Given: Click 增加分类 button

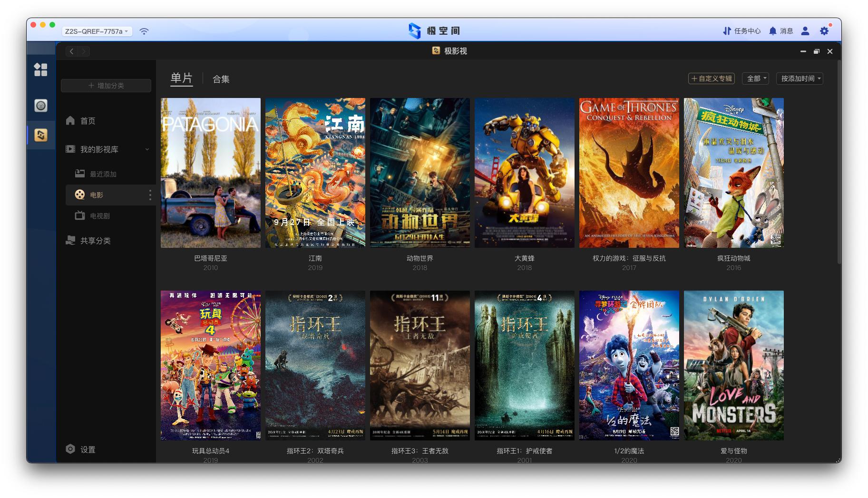Looking at the screenshot, I should click(106, 86).
